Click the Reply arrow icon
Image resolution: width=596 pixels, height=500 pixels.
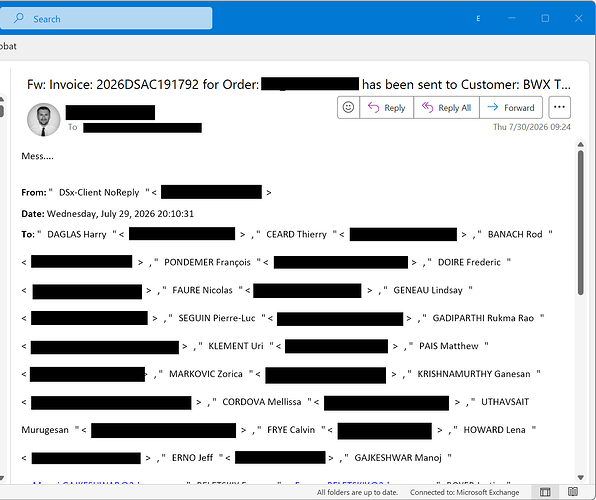click(373, 108)
